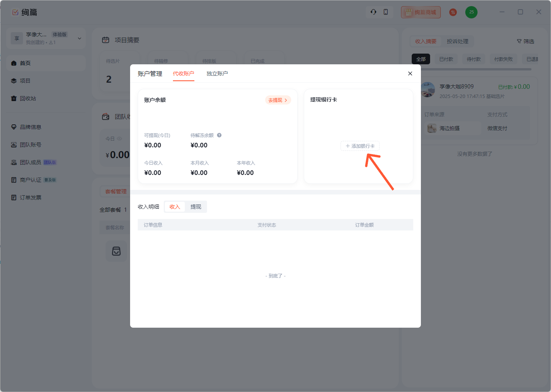This screenshot has height=392, width=551.
Task: Expand the team switcher dropdown arrow
Action: [x=80, y=38]
